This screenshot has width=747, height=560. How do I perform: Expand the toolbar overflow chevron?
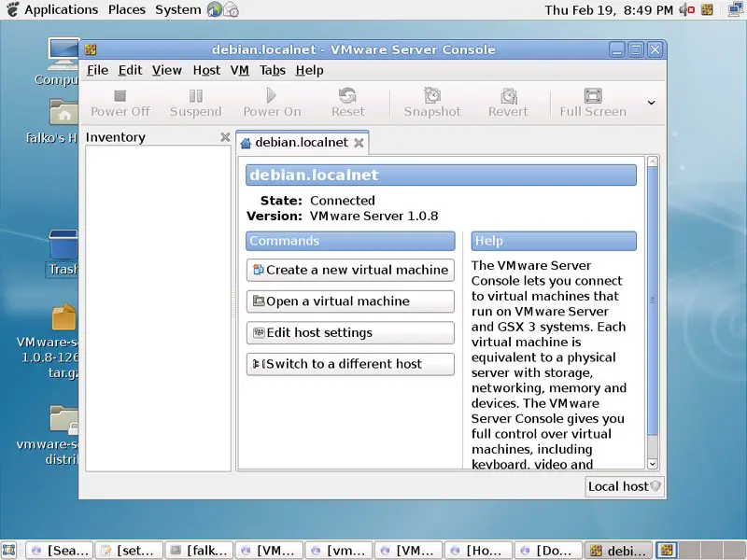651,103
